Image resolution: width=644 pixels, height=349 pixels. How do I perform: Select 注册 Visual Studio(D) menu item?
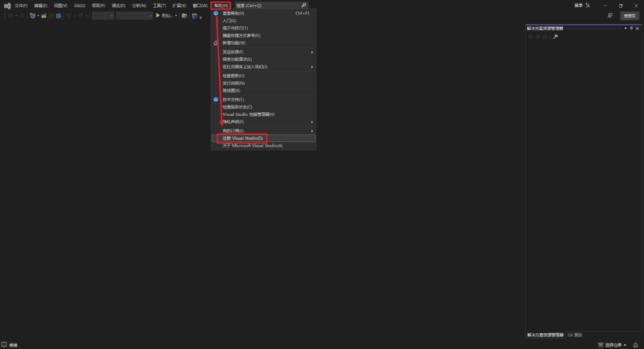pyautogui.click(x=264, y=138)
